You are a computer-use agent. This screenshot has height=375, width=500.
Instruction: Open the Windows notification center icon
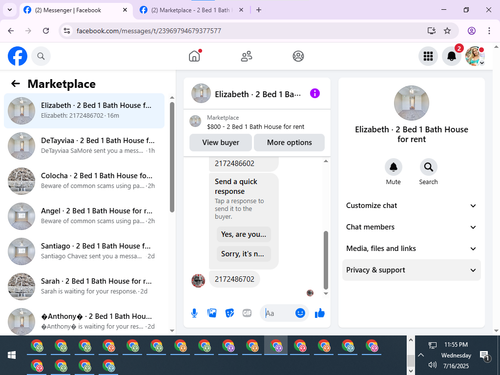(484, 356)
